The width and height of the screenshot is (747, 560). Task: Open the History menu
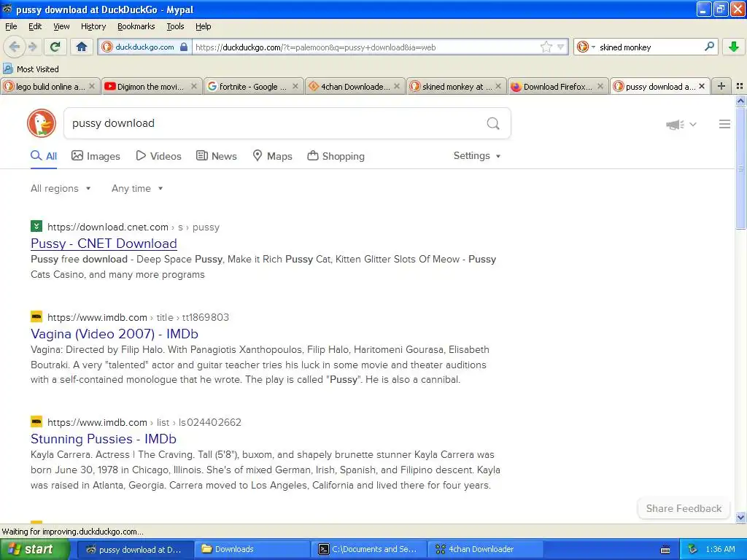93,26
